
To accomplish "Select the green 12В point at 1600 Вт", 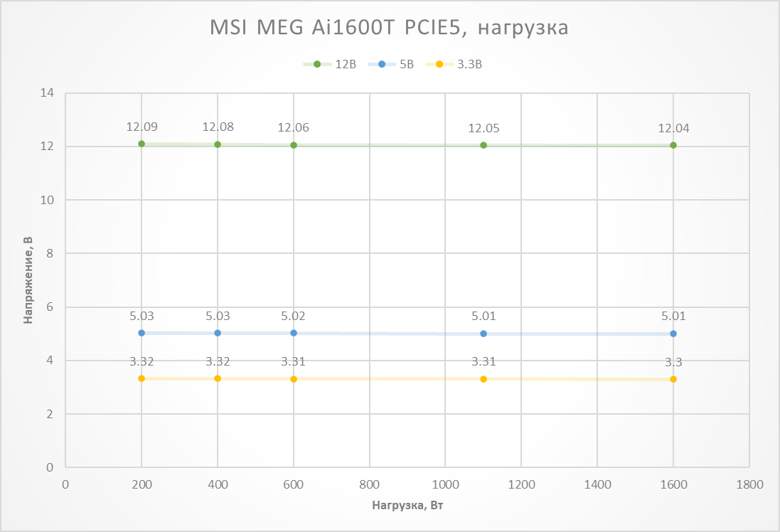I will point(673,145).
